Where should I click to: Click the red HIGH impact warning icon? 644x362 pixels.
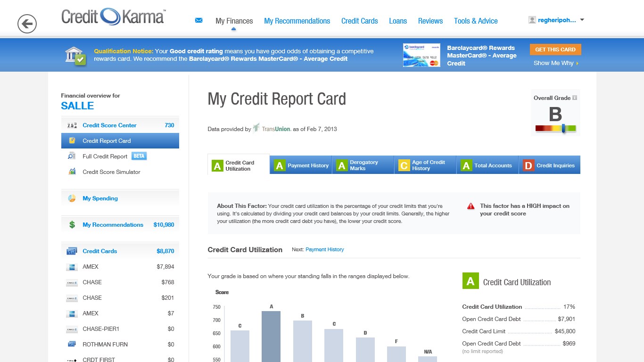[x=471, y=206]
